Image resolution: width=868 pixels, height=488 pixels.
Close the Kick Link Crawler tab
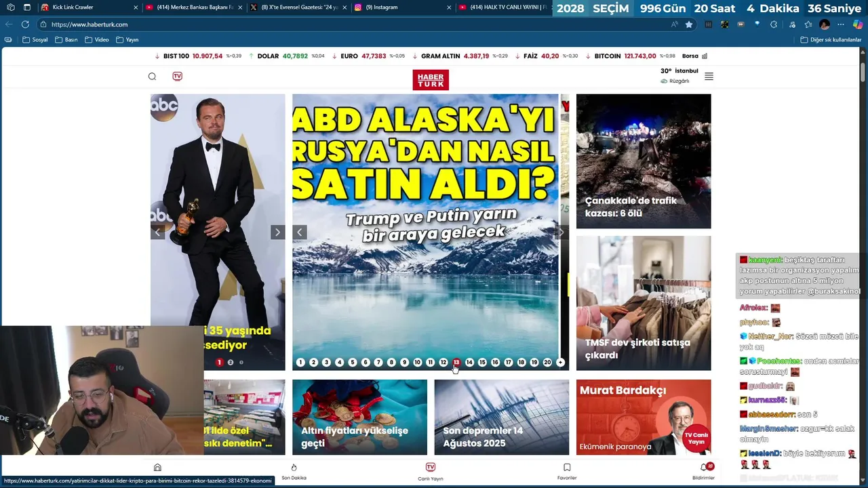click(x=136, y=7)
